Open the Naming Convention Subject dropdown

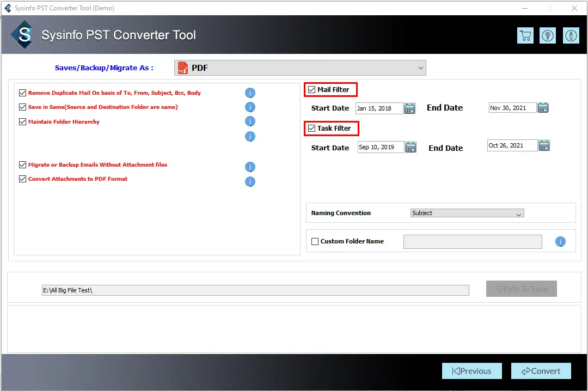coord(467,213)
